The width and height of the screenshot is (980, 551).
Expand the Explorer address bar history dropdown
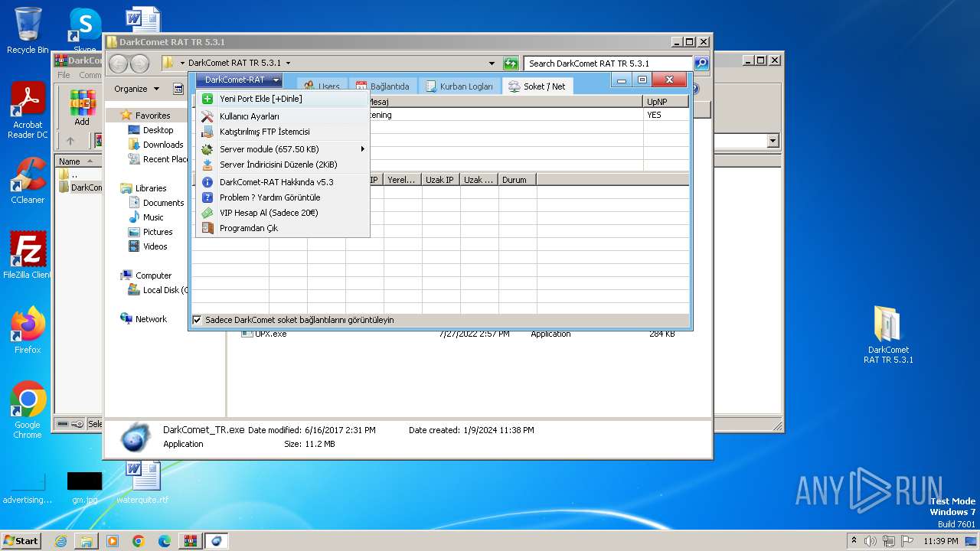point(492,64)
